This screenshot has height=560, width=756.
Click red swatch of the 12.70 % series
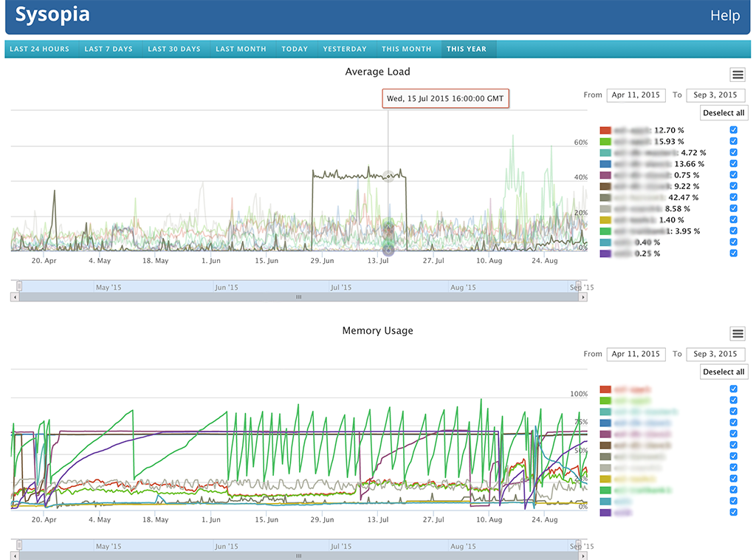click(x=605, y=130)
